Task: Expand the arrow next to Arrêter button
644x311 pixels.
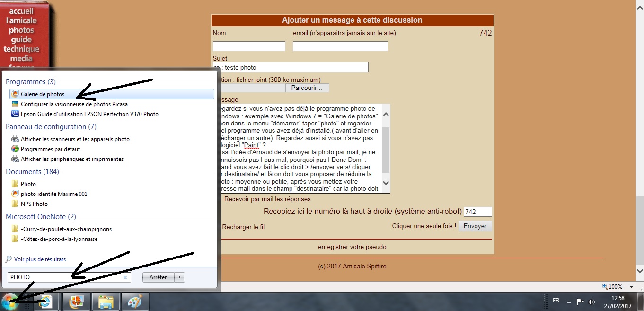Action: pos(179,277)
